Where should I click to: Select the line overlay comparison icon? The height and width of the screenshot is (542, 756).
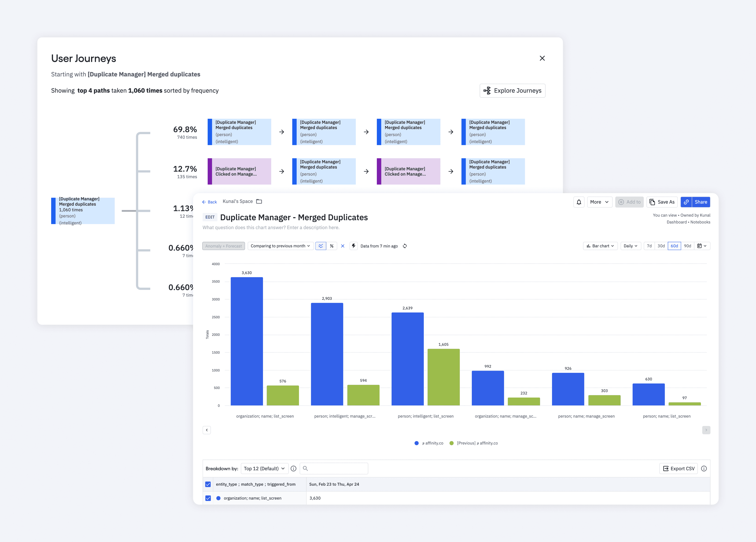point(321,246)
